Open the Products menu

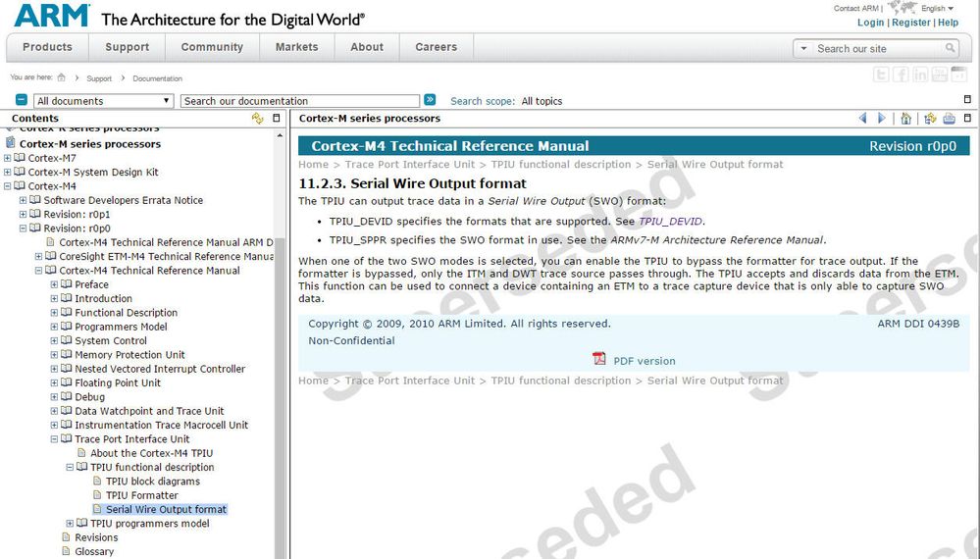(47, 47)
